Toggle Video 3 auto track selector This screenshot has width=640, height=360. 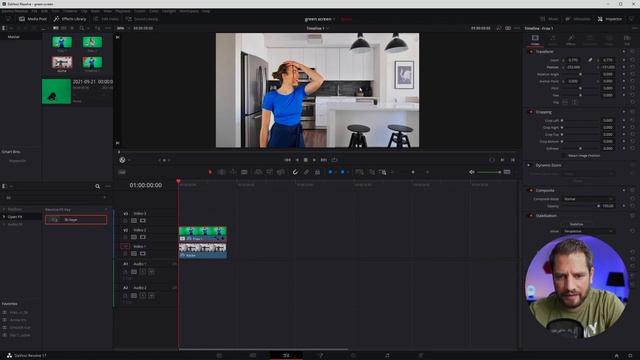(134, 220)
